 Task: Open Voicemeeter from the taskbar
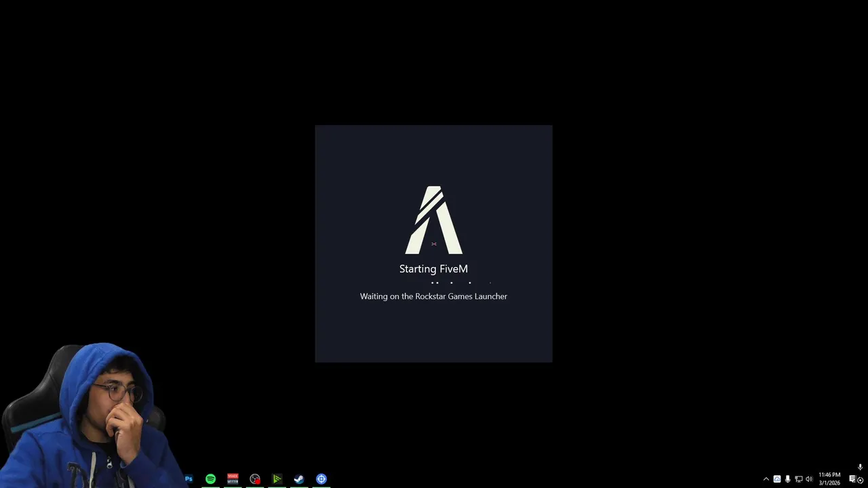click(x=233, y=479)
